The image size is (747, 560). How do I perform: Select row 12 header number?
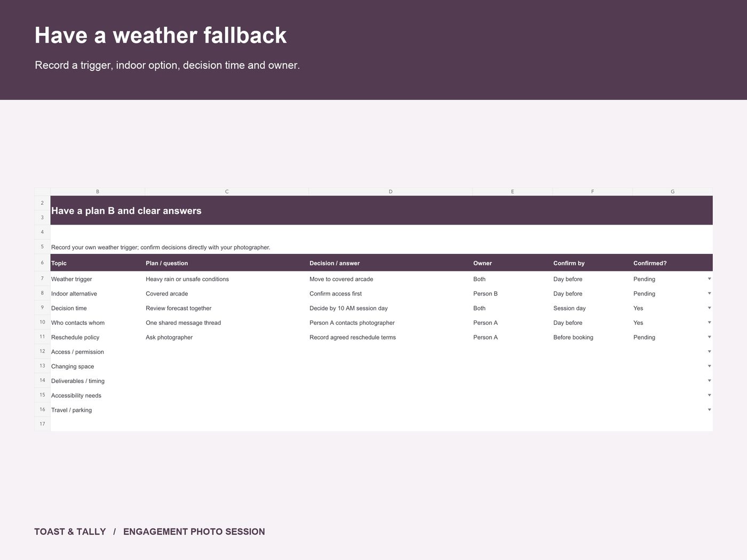pyautogui.click(x=42, y=351)
